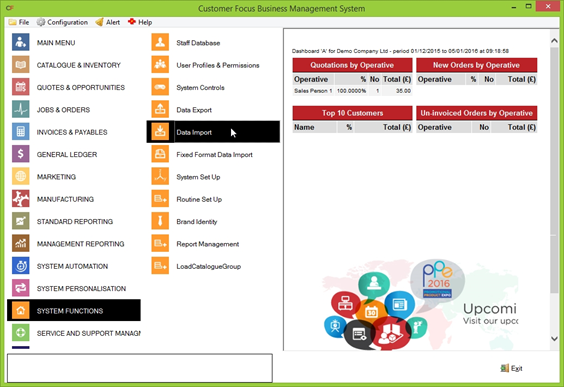This screenshot has width=564, height=387.
Task: Click the Un-invoiced Orders by Operative header
Action: (x=476, y=113)
